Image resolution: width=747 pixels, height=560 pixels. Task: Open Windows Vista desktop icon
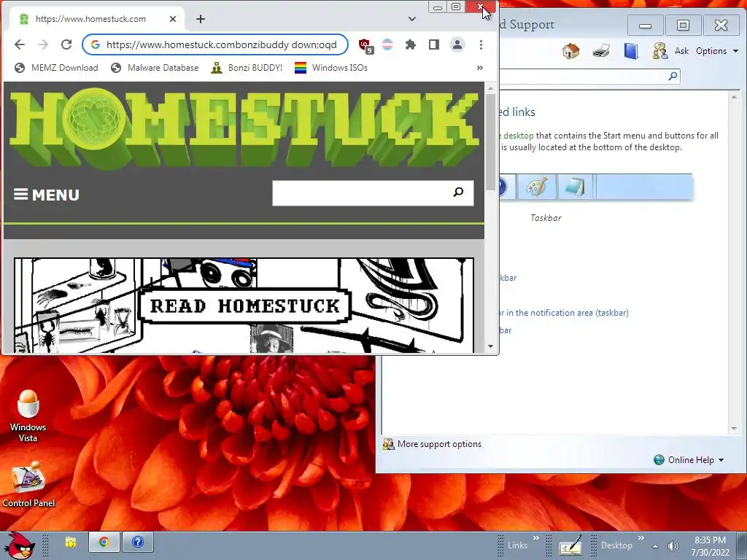pyautogui.click(x=28, y=416)
